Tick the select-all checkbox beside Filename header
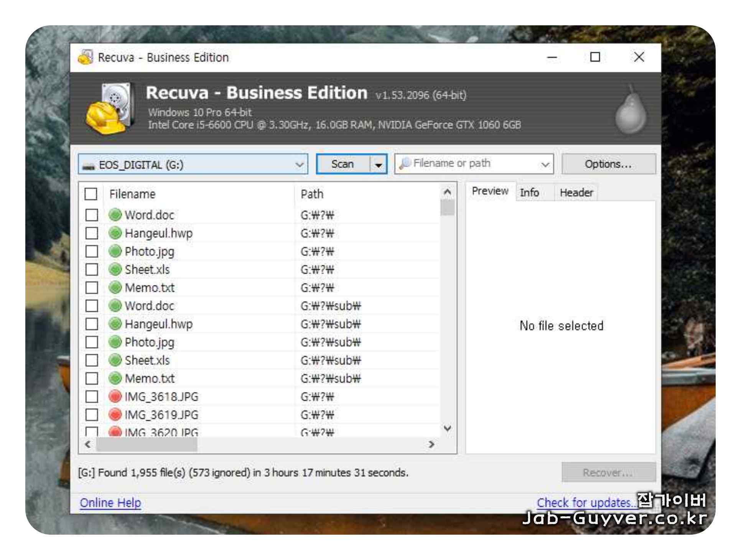 (91, 194)
